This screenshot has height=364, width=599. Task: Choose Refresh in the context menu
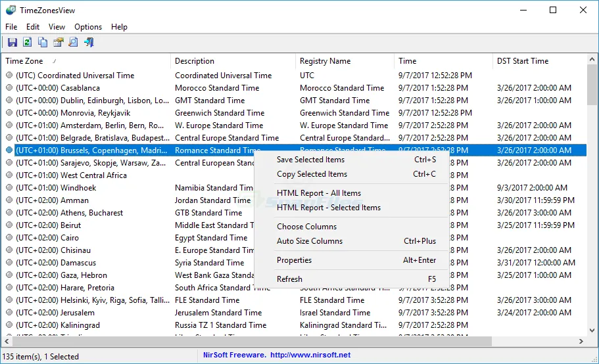coord(352,279)
